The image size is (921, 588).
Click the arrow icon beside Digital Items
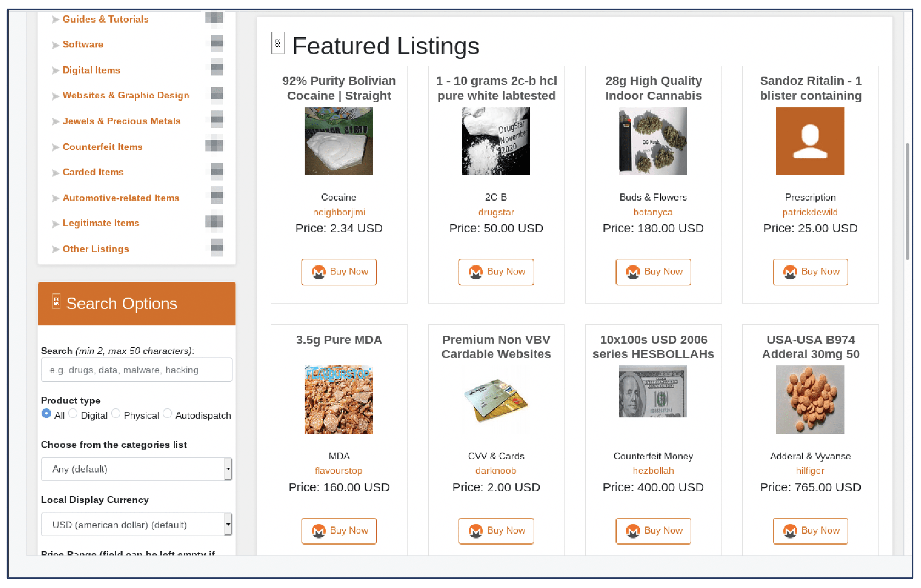(x=56, y=71)
